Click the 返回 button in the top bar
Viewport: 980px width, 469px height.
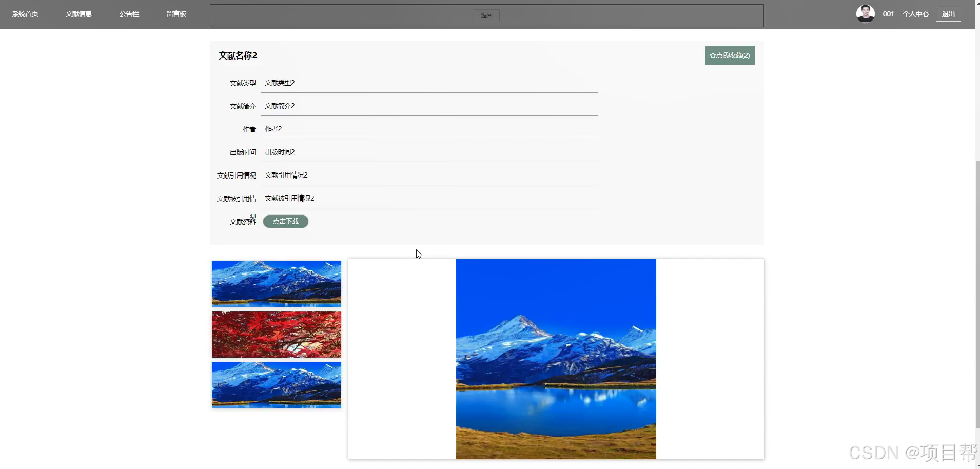[486, 15]
